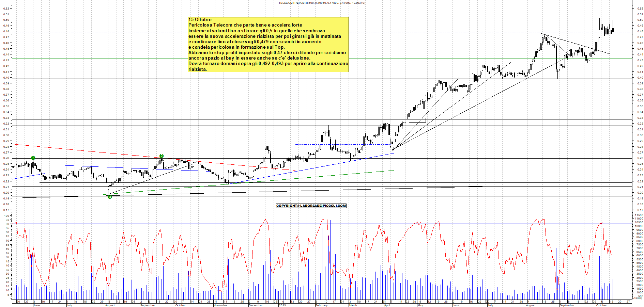Viewport: 644px width, 307px height.
Task: Click the green marker labeled 0 at the August low
Action: tap(110, 197)
